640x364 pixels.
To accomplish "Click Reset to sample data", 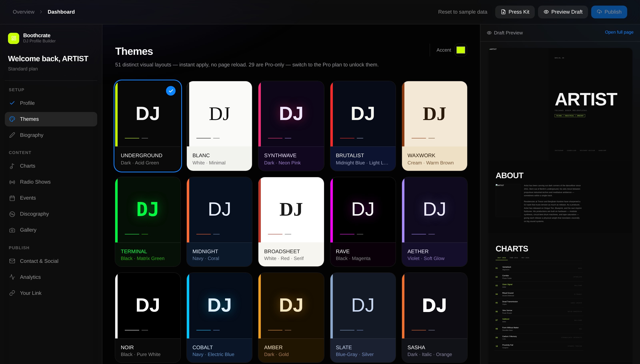I will [462, 12].
